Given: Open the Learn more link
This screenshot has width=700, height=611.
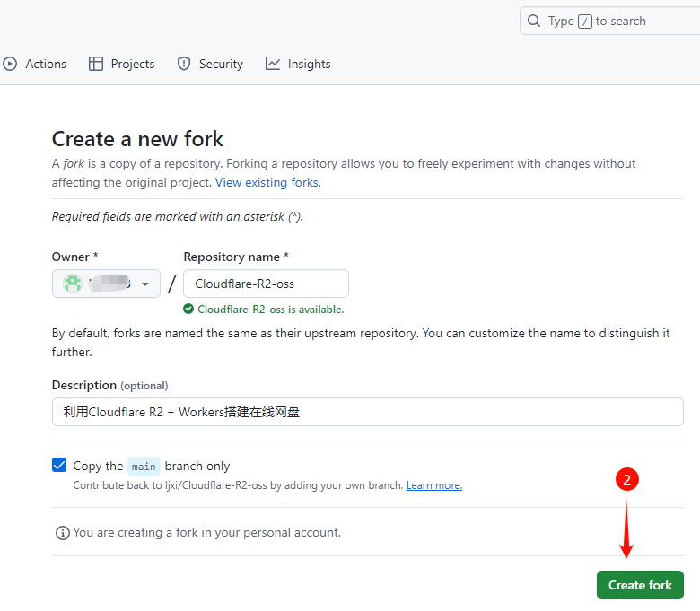Looking at the screenshot, I should 434,485.
